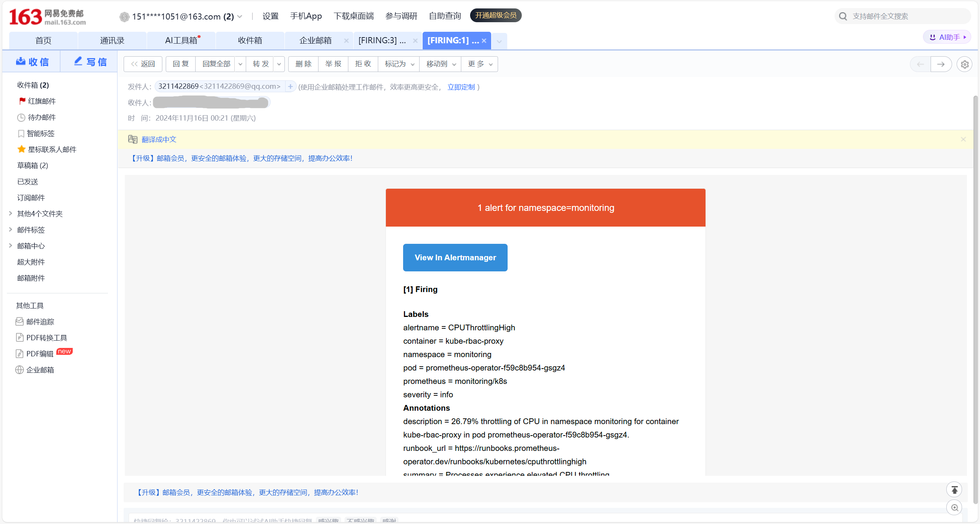Click the translate icon beside 翻译成中文
980x524 pixels.
[133, 139]
